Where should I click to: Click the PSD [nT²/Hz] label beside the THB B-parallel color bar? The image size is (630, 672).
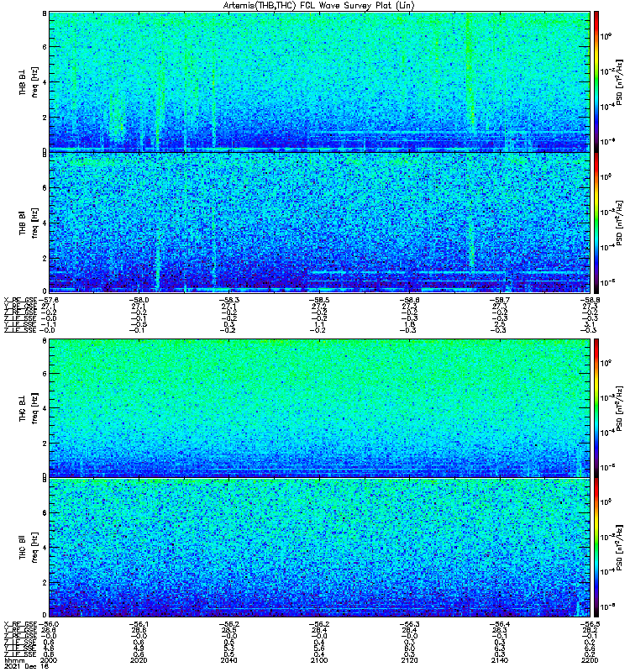[x=619, y=223]
